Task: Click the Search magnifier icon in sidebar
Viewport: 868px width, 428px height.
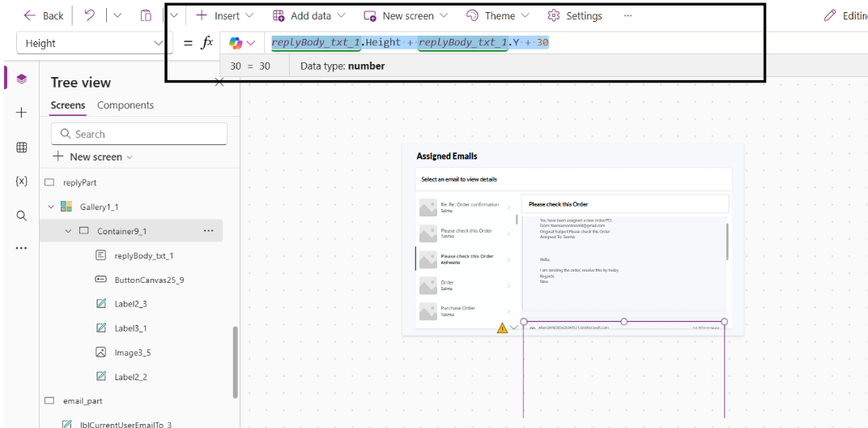Action: [x=22, y=215]
